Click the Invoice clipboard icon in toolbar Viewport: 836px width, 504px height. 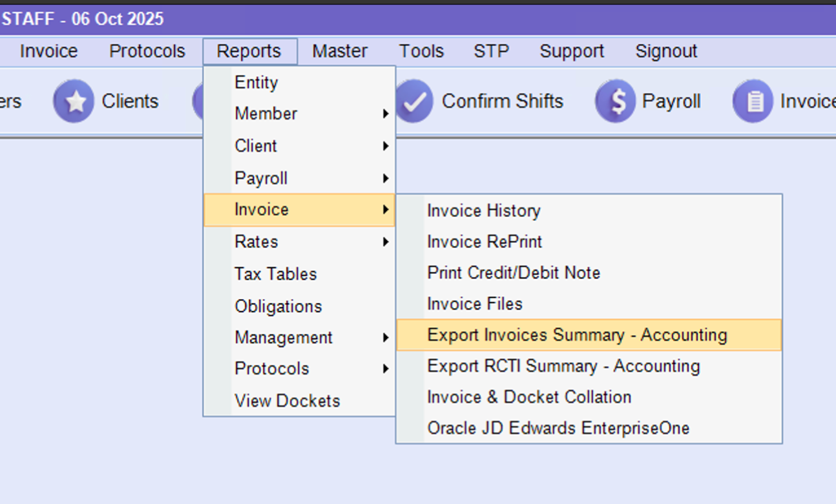[753, 101]
